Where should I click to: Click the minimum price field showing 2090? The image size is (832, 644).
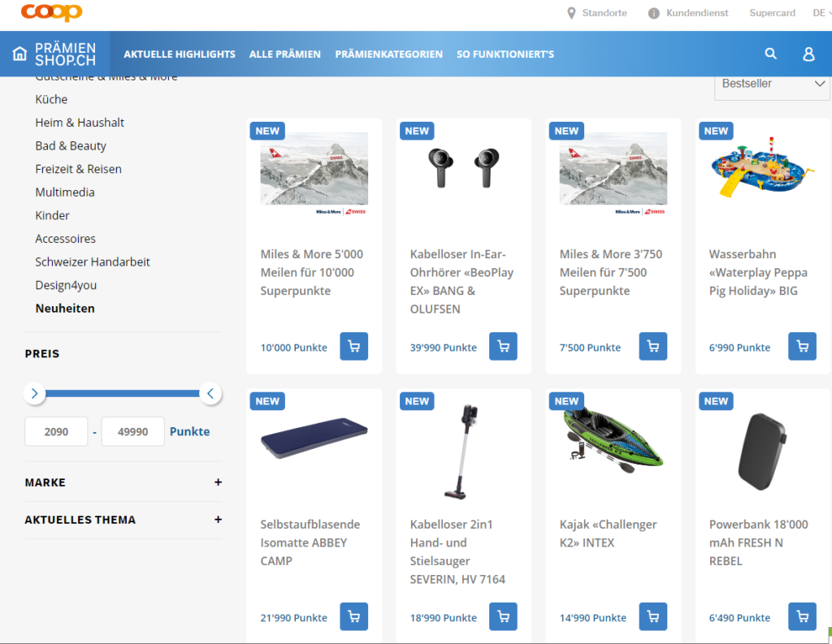[x=56, y=432]
